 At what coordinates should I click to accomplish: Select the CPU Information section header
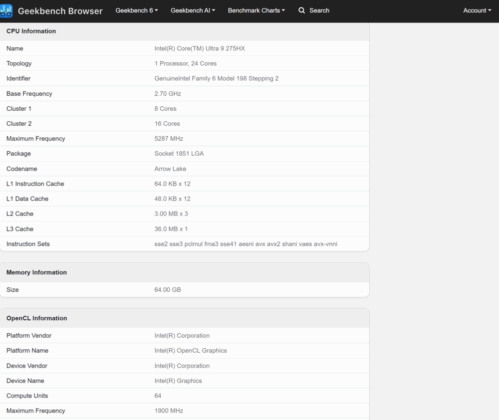pyautogui.click(x=184, y=31)
